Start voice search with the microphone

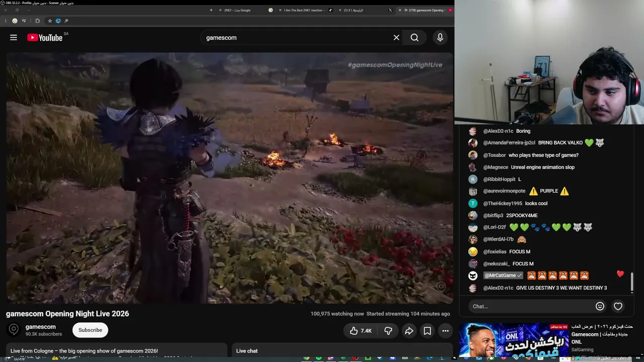click(440, 38)
